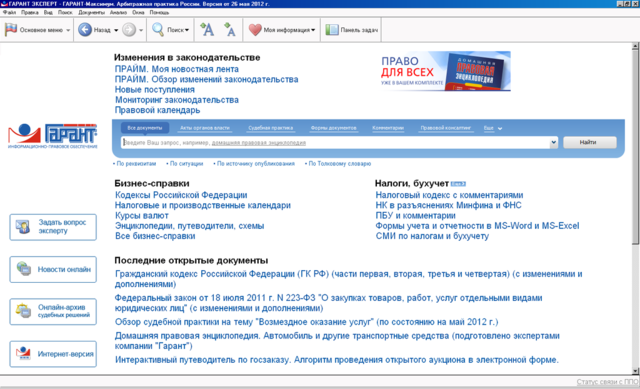Switch to the Акты органов власти tab
This screenshot has width=640, height=389.
[205, 128]
